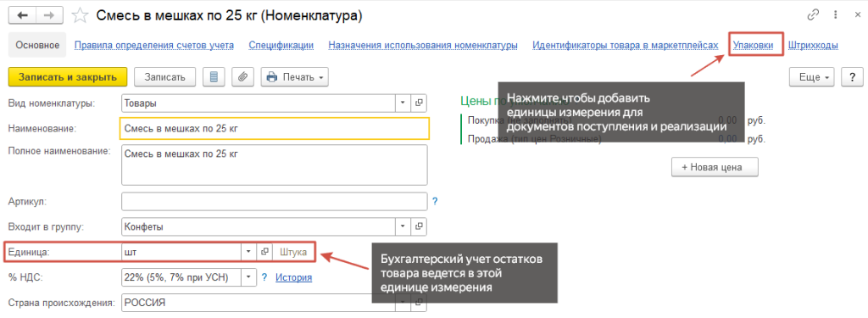Open the История link next to % НДС
The image size is (868, 318).
[294, 277]
